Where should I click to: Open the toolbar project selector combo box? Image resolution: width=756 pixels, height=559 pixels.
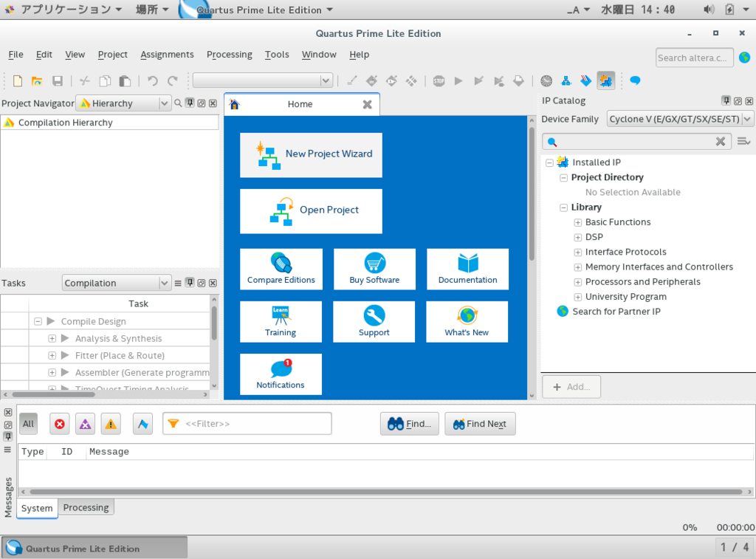pos(263,80)
